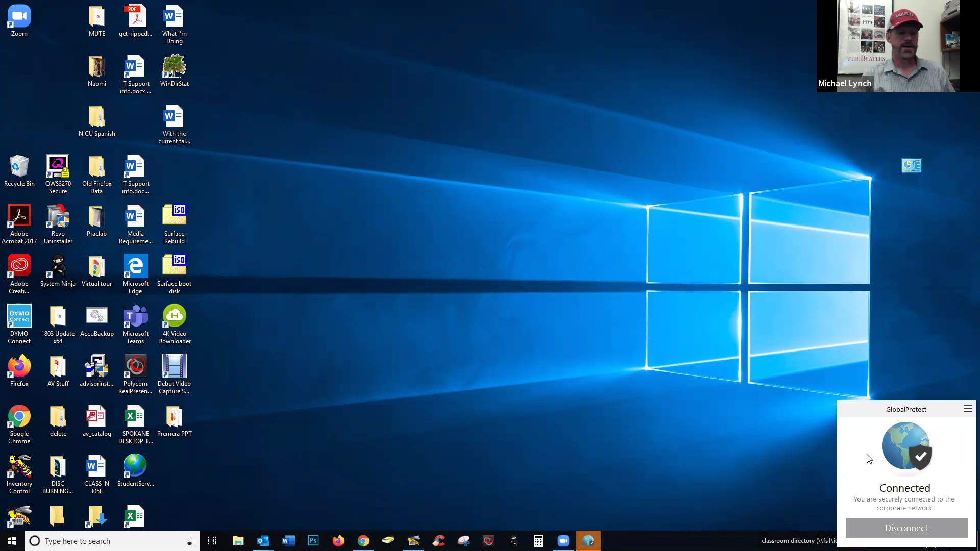The image size is (980, 551).
Task: Open Polycom RealPresence shortcut
Action: coord(135,374)
